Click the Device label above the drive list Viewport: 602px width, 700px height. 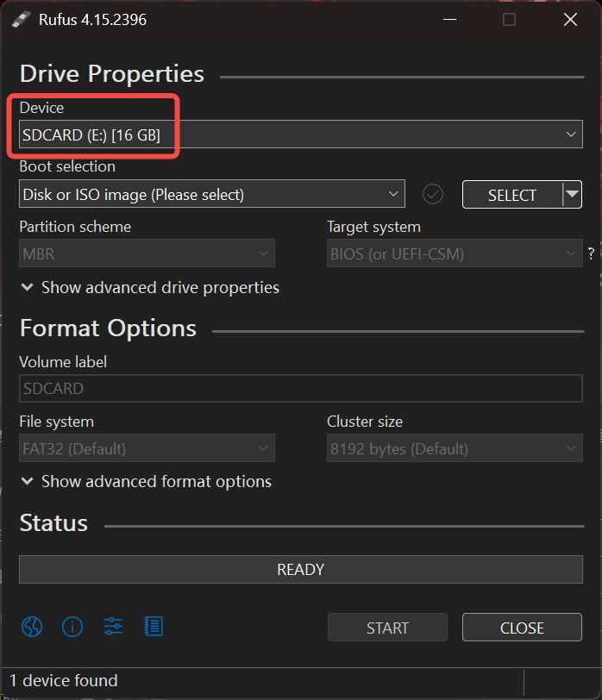[x=41, y=108]
